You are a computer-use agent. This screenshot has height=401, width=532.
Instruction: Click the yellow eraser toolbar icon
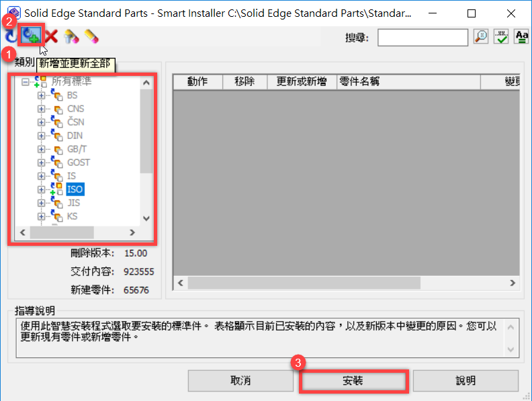[91, 36]
